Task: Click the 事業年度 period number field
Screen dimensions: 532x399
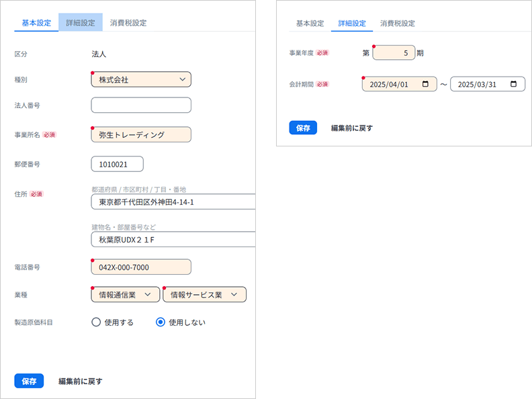Action: click(393, 53)
